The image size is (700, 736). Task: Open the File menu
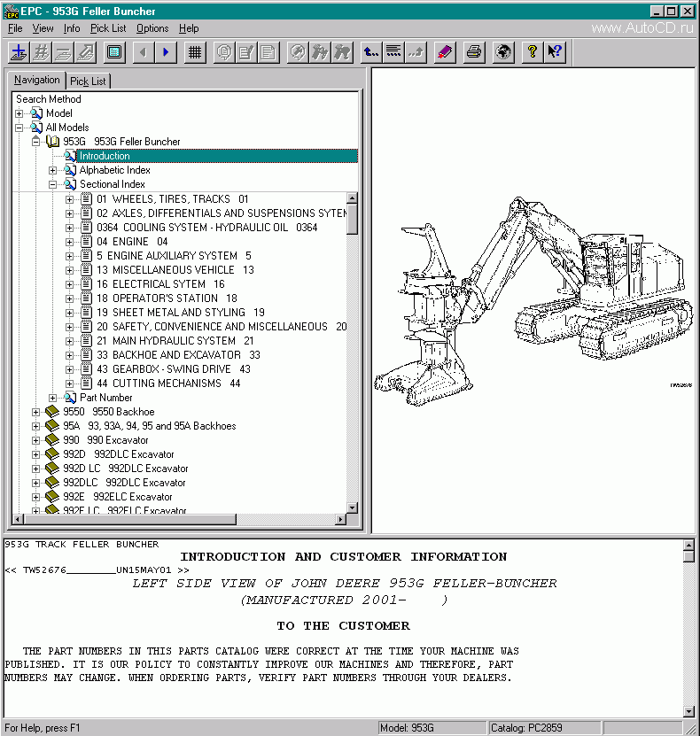pyautogui.click(x=15, y=28)
